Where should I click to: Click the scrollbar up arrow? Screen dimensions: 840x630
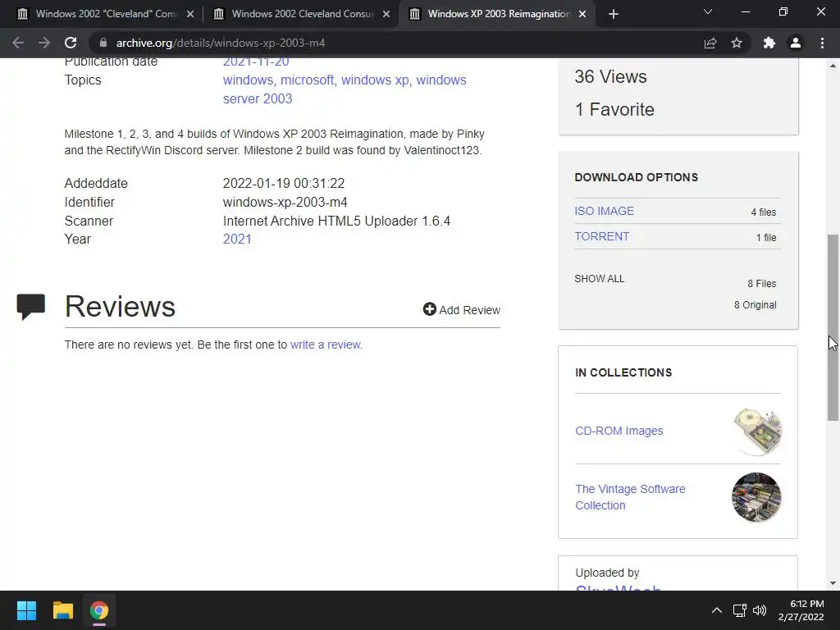pyautogui.click(x=833, y=66)
